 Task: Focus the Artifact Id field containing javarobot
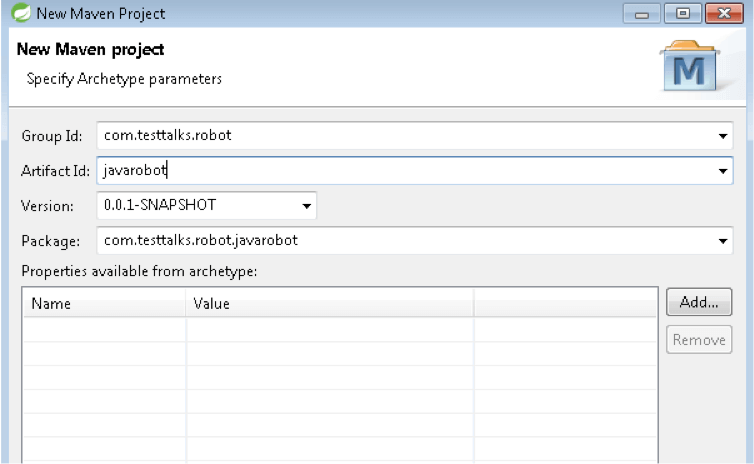point(400,171)
